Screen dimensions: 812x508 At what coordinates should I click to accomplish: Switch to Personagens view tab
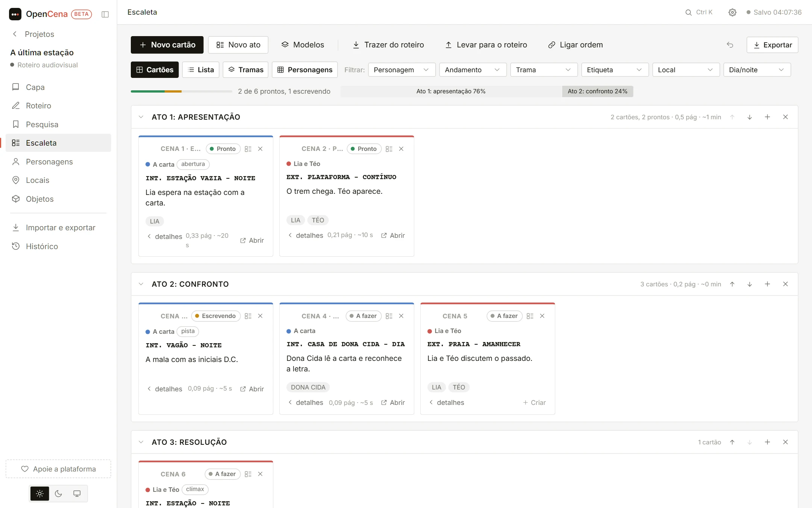coord(305,70)
